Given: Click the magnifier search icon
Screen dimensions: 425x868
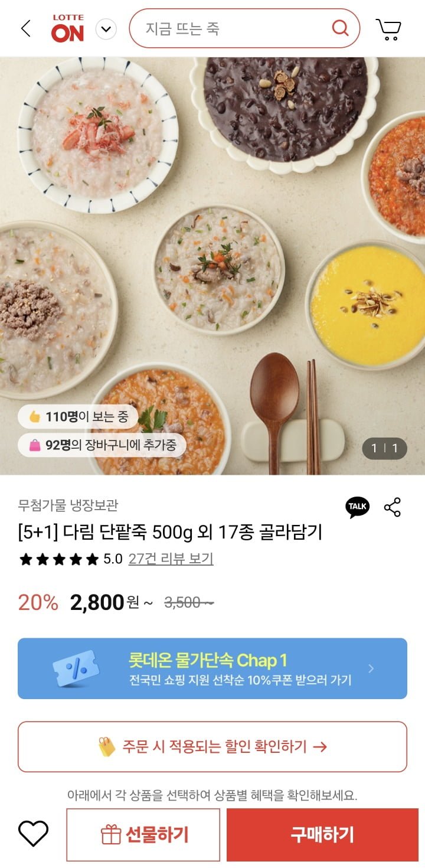Looking at the screenshot, I should coord(341,28).
